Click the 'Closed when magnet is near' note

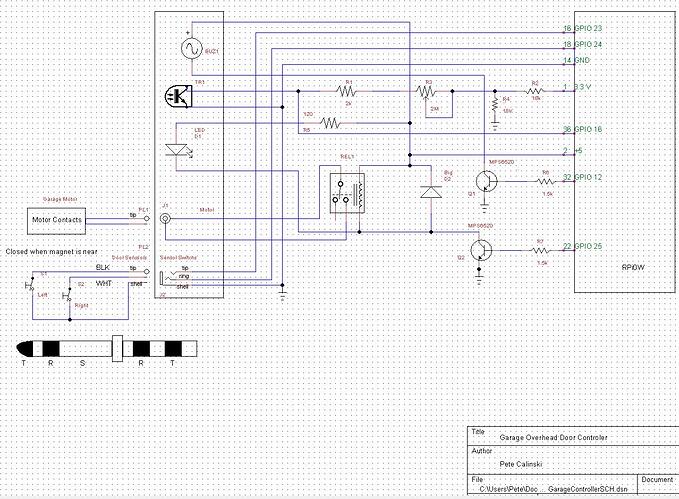click(x=52, y=252)
